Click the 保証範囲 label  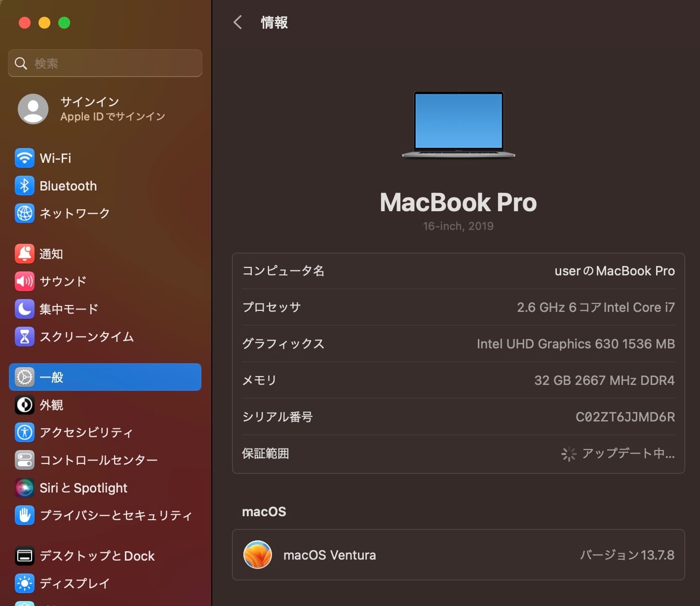tap(266, 454)
